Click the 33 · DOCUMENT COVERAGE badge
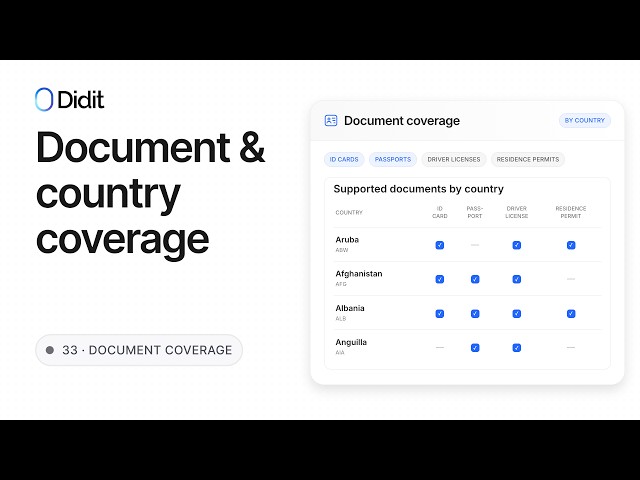 click(139, 350)
